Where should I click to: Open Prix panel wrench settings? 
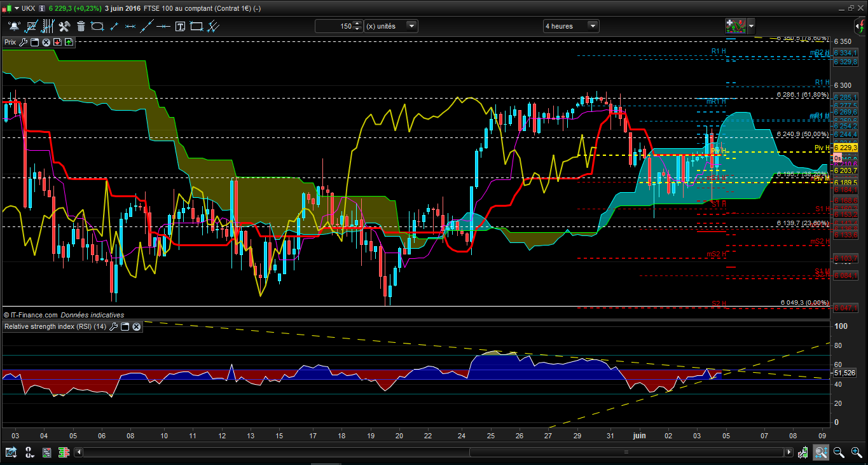(x=24, y=42)
